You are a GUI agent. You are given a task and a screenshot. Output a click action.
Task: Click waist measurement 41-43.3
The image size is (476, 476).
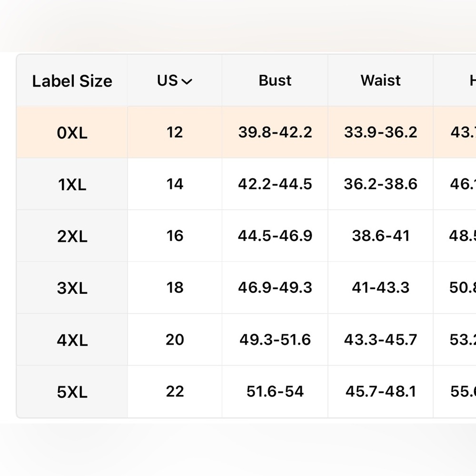point(380,288)
